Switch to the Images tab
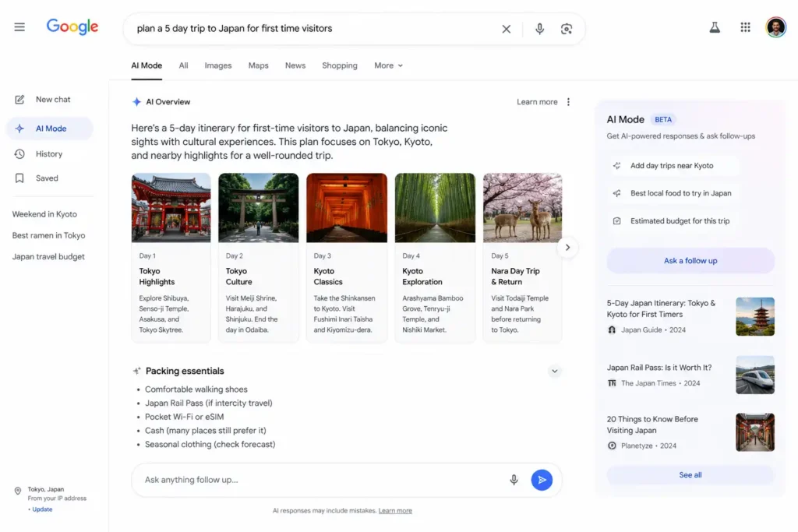This screenshot has height=532, width=798. pos(218,65)
